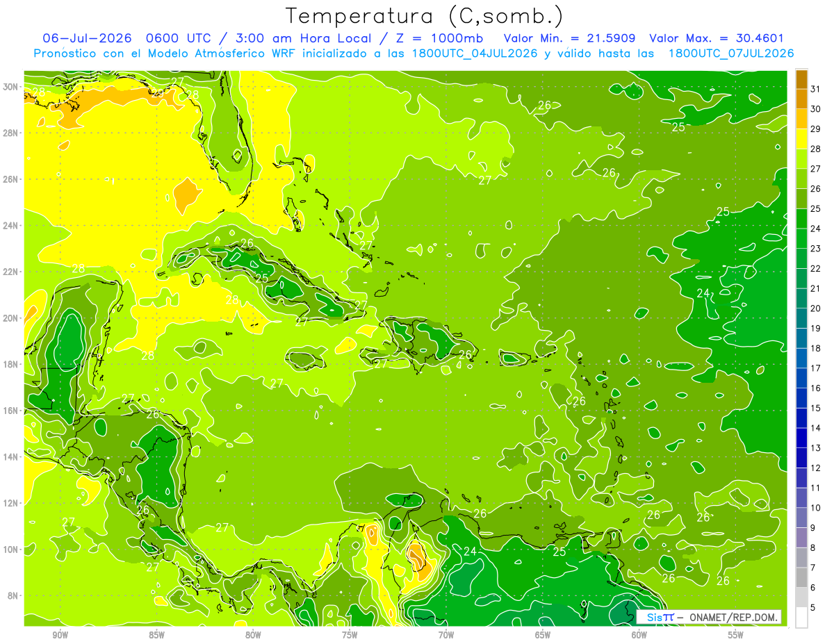Image resolution: width=834 pixels, height=644 pixels.
Task: Click the latitude axis label "28N"
Action: point(11,133)
